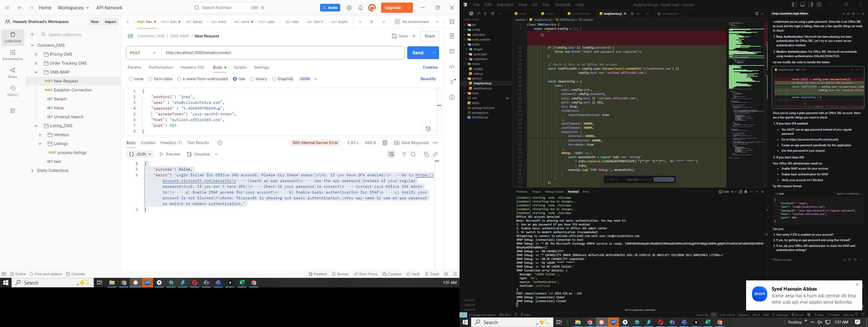Open the Test Results response tab
This screenshot has width=868, height=327.
[198, 143]
